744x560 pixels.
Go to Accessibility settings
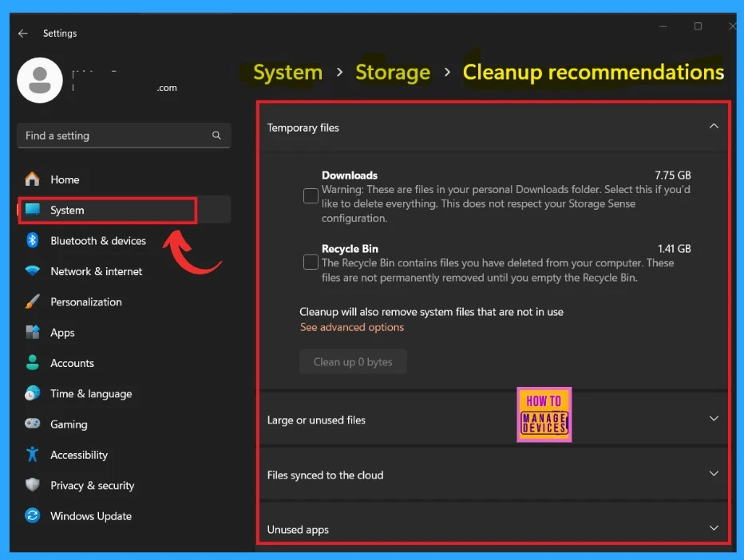coord(124,454)
